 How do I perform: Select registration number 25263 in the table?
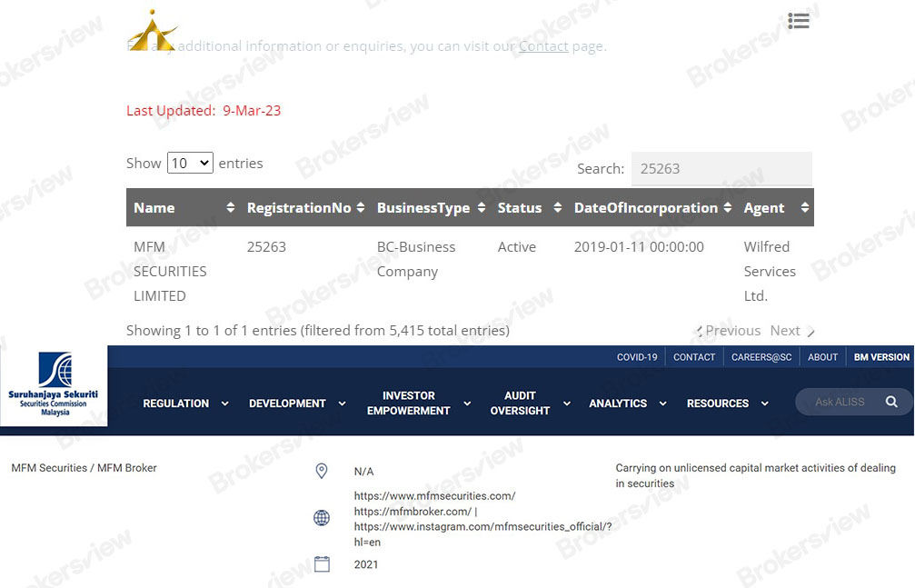(266, 247)
